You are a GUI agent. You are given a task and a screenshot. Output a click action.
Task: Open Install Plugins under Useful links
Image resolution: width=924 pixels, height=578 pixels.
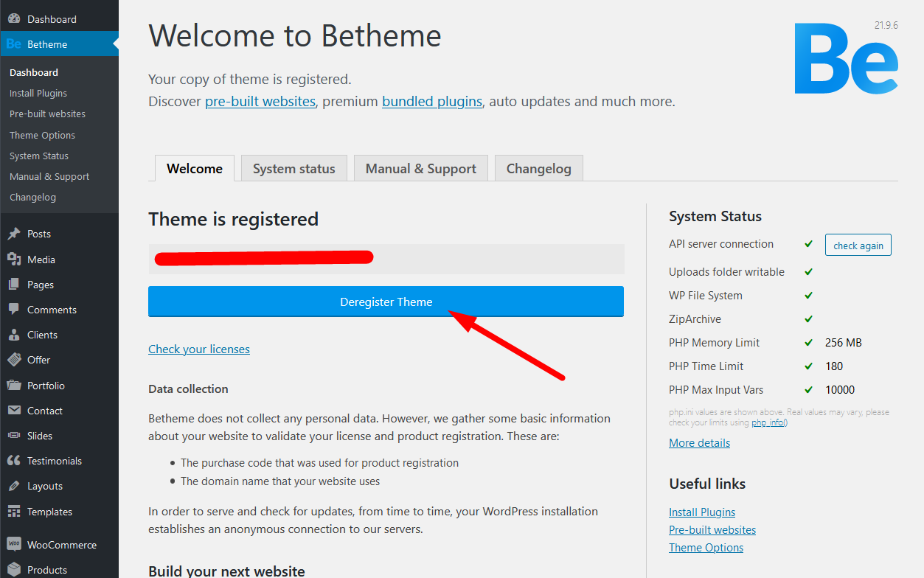tap(702, 512)
